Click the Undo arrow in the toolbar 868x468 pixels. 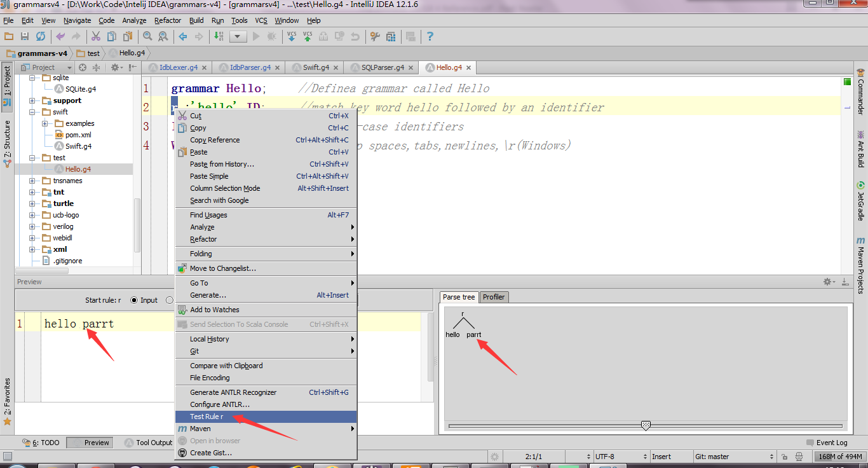pyautogui.click(x=60, y=36)
